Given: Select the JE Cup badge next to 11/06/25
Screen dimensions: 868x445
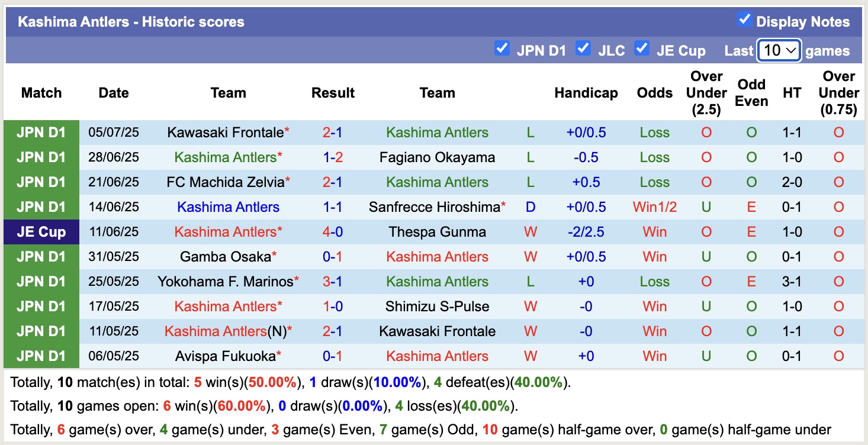Looking at the screenshot, I should pos(41,231).
